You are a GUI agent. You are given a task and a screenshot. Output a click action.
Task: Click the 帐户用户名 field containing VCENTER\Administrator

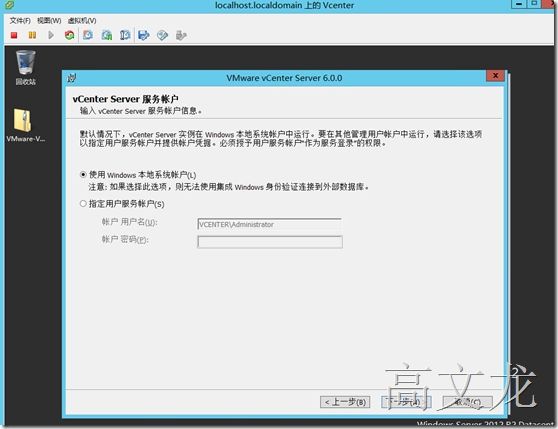tap(270, 224)
